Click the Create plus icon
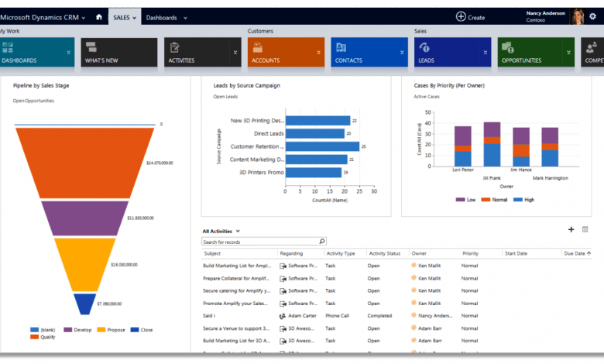604x364 pixels. [x=461, y=16]
